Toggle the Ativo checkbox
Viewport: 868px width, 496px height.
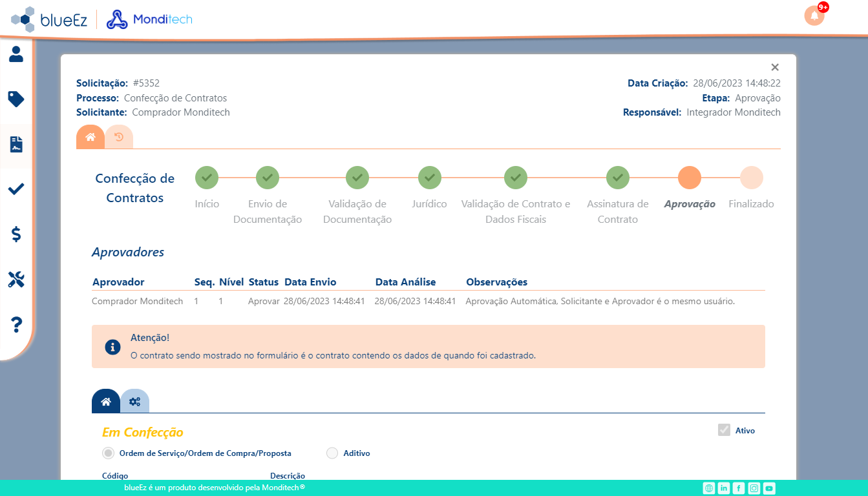(x=724, y=430)
